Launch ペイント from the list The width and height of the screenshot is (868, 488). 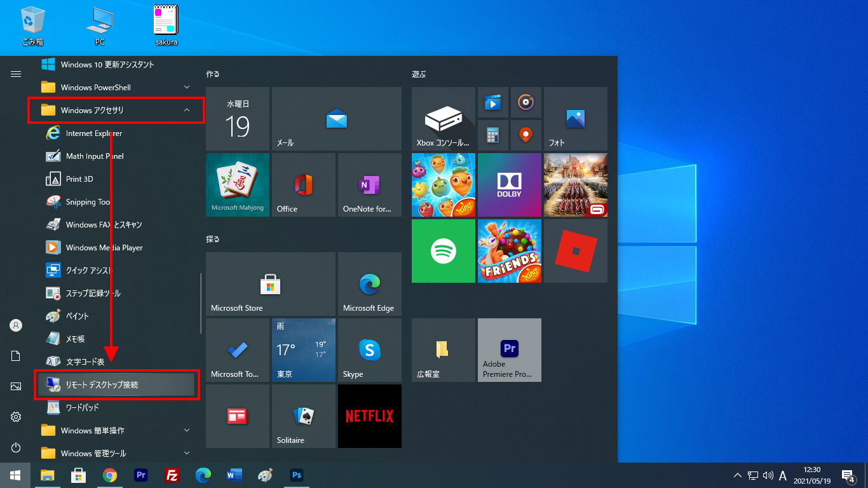pos(118,316)
